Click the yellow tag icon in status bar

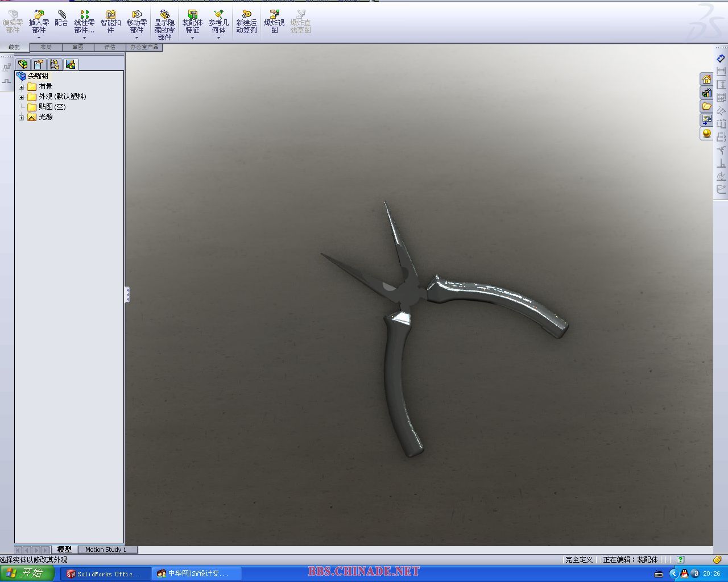pos(717,560)
